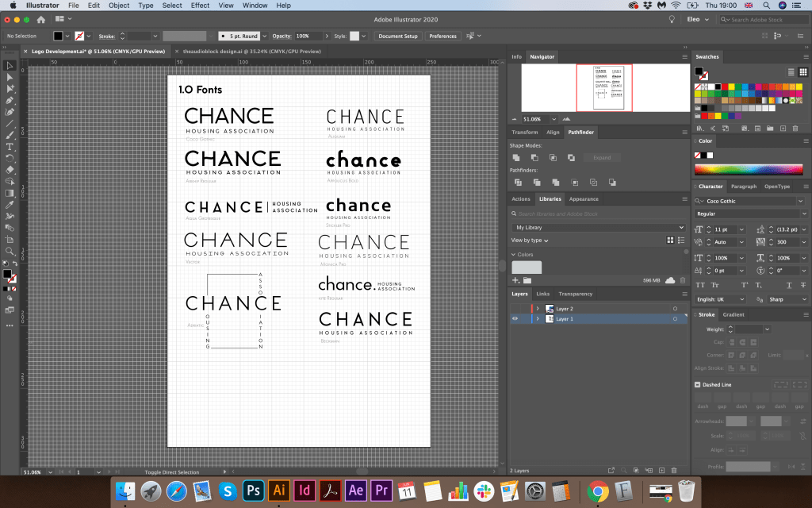Screen dimensions: 812x508
Task: Select the Pen tool
Action: pyautogui.click(x=10, y=101)
